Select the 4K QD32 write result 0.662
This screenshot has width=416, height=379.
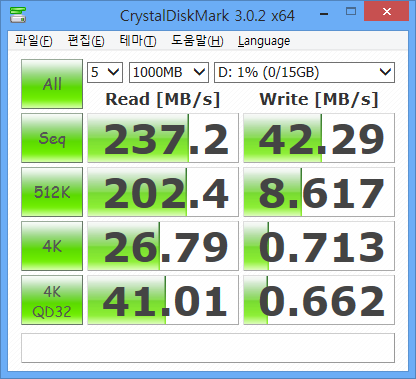(x=319, y=300)
